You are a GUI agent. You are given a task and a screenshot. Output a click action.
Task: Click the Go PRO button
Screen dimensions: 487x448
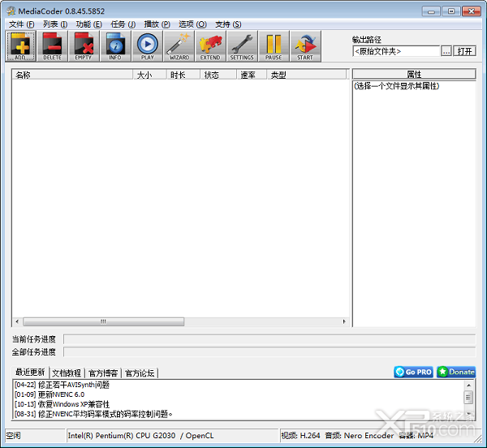point(413,372)
